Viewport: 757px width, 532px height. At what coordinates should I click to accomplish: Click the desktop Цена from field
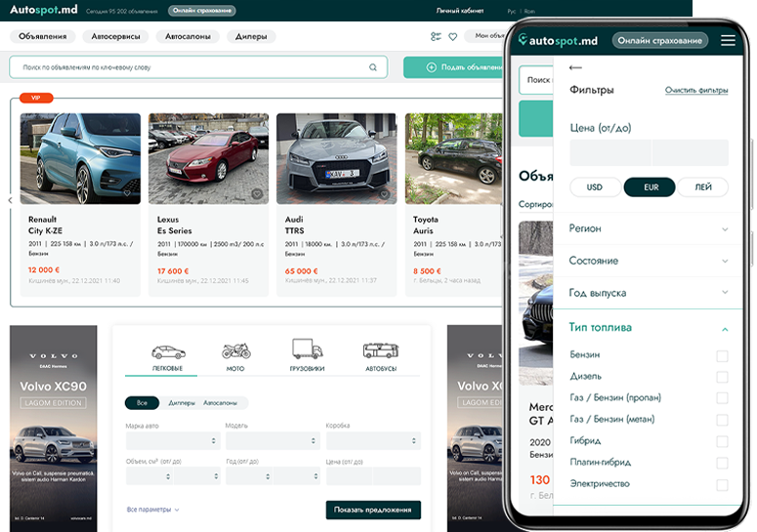349,476
